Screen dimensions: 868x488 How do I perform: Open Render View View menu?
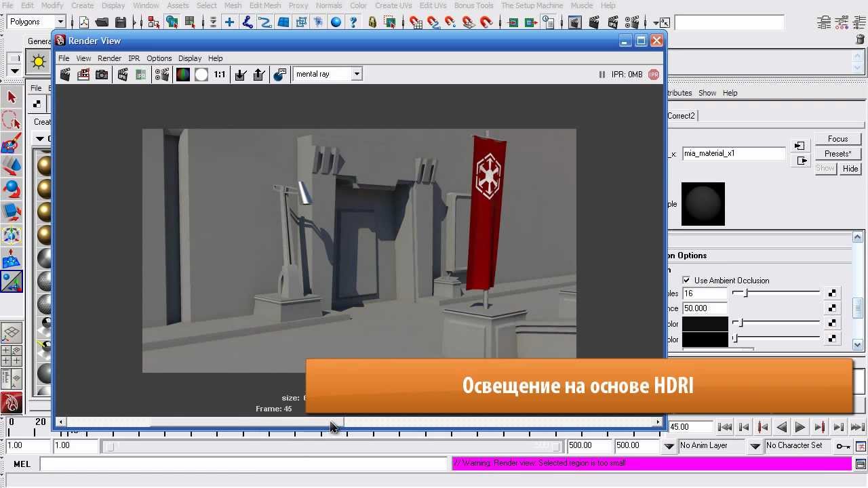click(83, 58)
